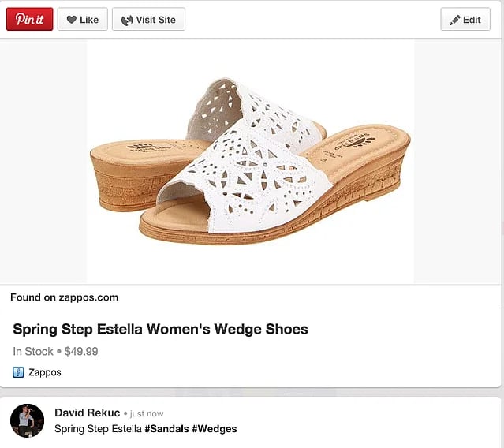Click the pencil icon beside Edit
The width and height of the screenshot is (504, 448).
[x=455, y=20]
